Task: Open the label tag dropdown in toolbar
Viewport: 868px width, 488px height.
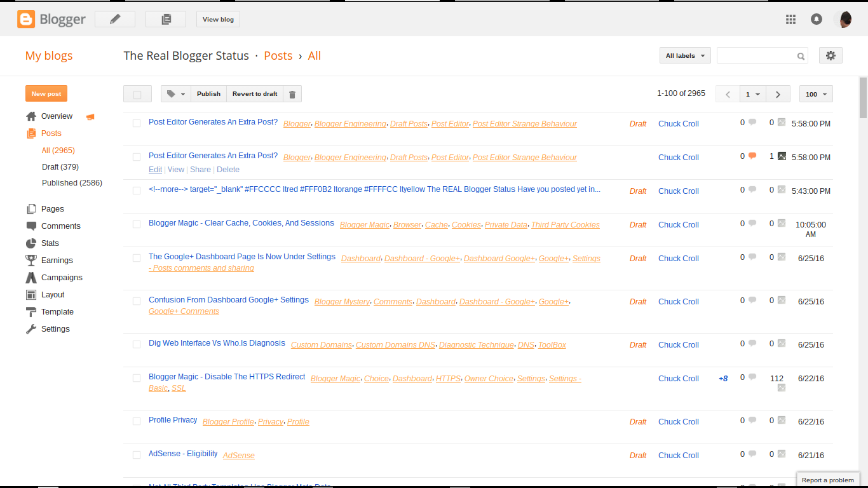Action: click(176, 94)
